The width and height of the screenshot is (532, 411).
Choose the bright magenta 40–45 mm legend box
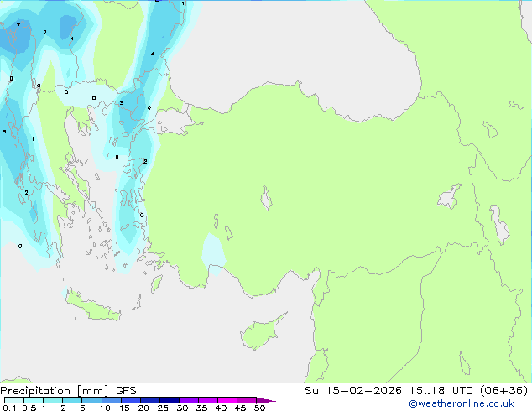tap(227, 400)
